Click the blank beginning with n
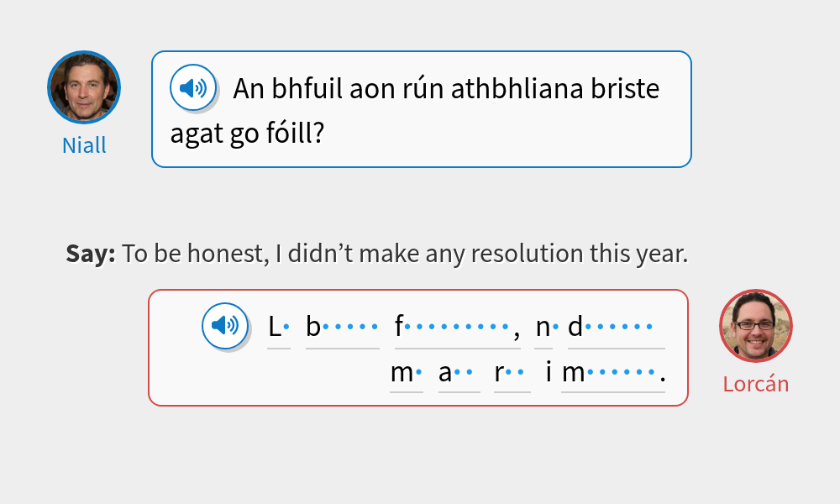Screen dimensions: 840x504 (x=543, y=329)
